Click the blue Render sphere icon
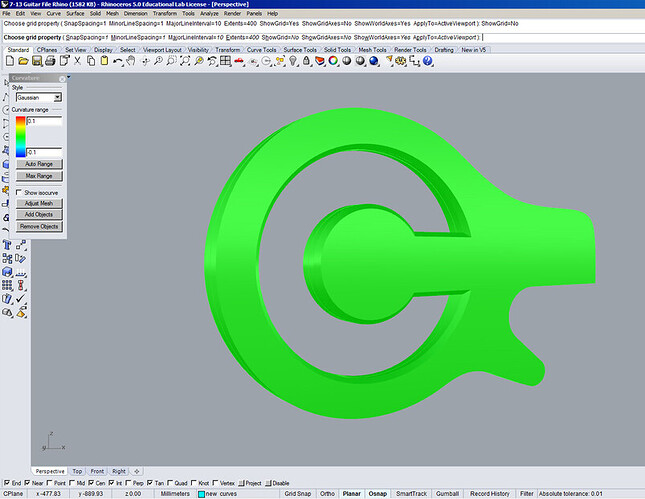 click(x=374, y=61)
